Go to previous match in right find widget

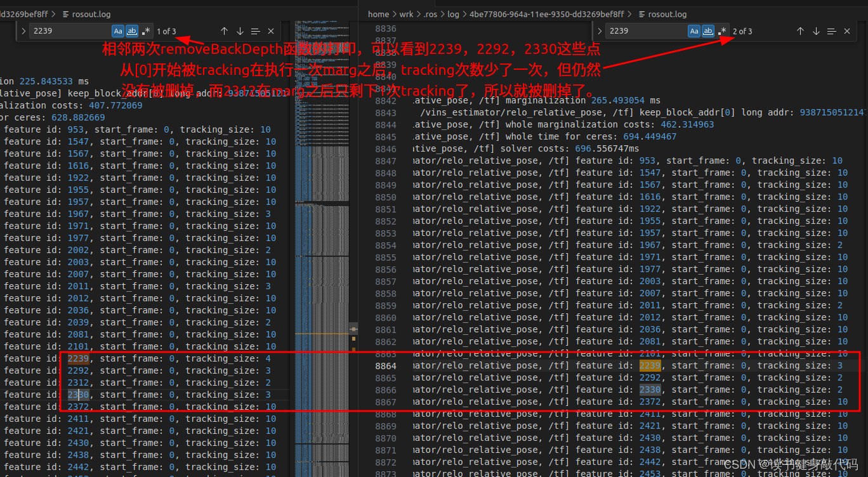(x=800, y=31)
